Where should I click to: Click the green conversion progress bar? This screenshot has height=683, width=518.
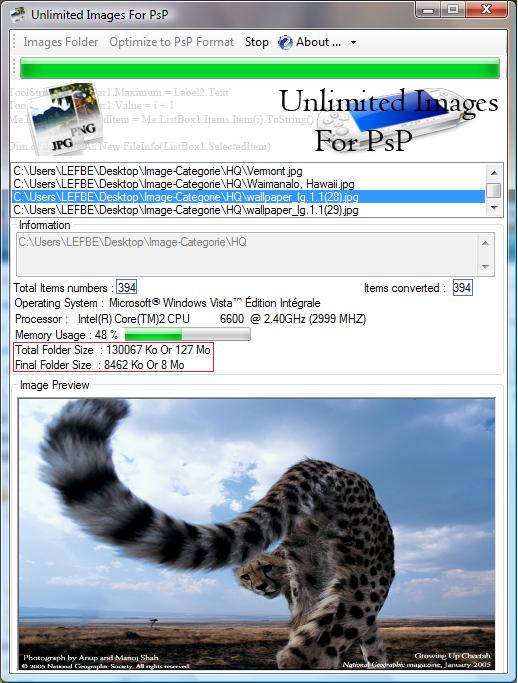(x=260, y=68)
